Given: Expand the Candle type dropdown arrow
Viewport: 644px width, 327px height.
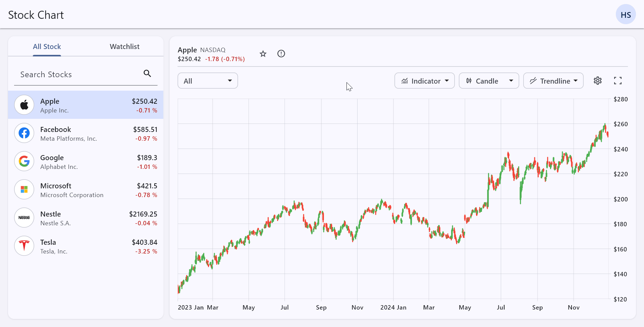Looking at the screenshot, I should [511, 81].
